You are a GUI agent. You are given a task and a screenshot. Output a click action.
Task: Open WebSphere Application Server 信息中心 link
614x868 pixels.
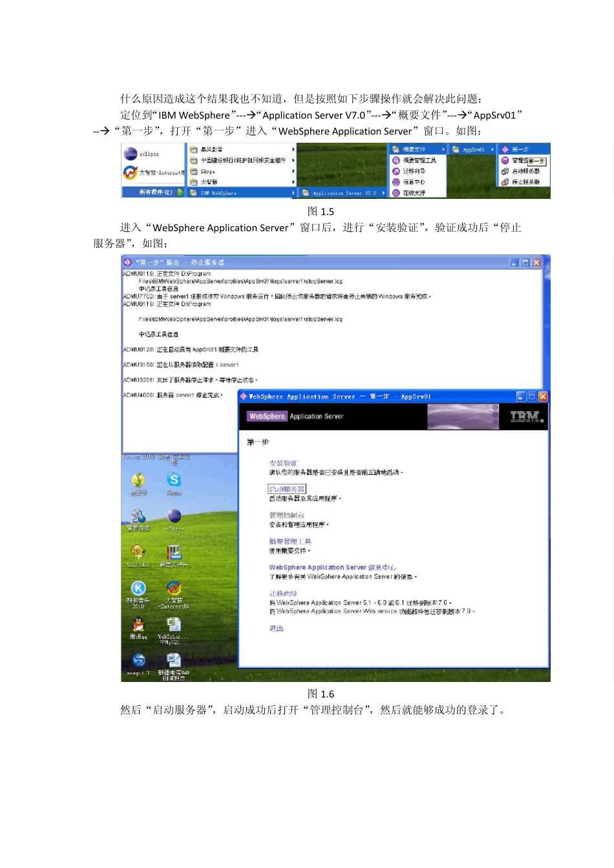pyautogui.click(x=332, y=568)
